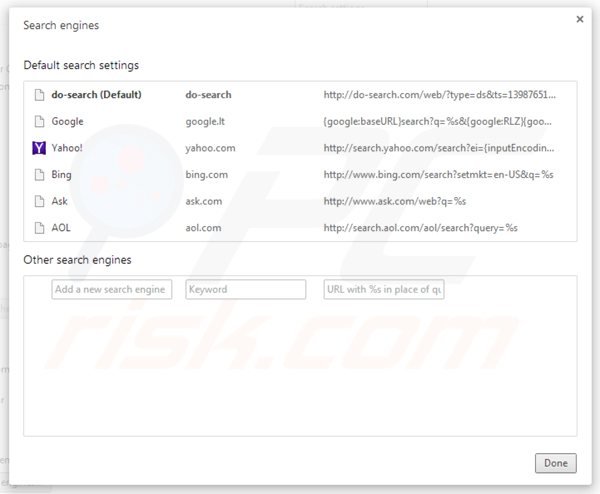Select the Google search engine name
The width and height of the screenshot is (600, 494).
[x=67, y=122]
